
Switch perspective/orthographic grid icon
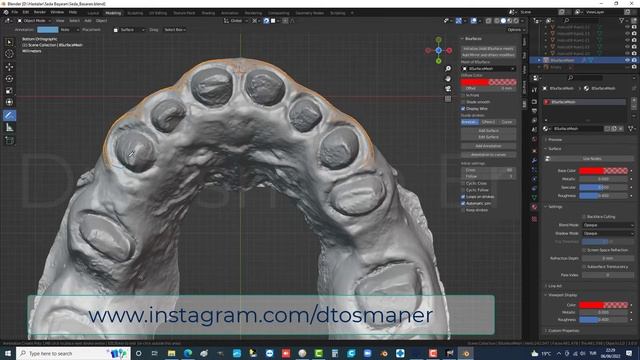[x=448, y=98]
